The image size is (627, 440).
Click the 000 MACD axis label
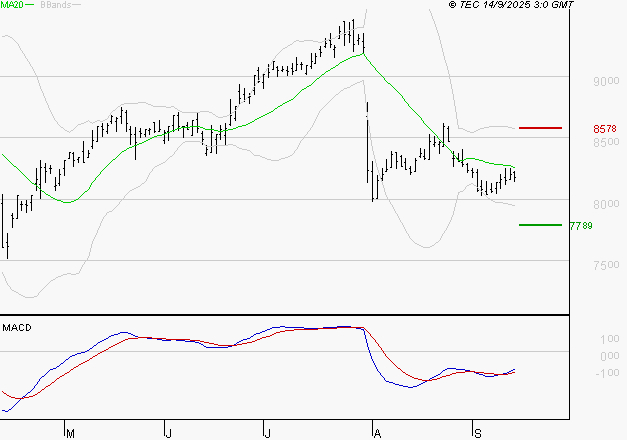click(610, 356)
